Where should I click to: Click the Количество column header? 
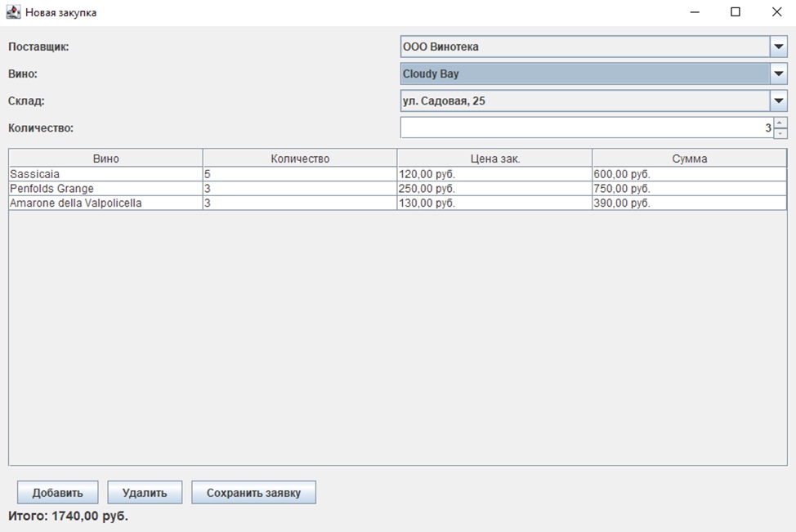tap(300, 159)
